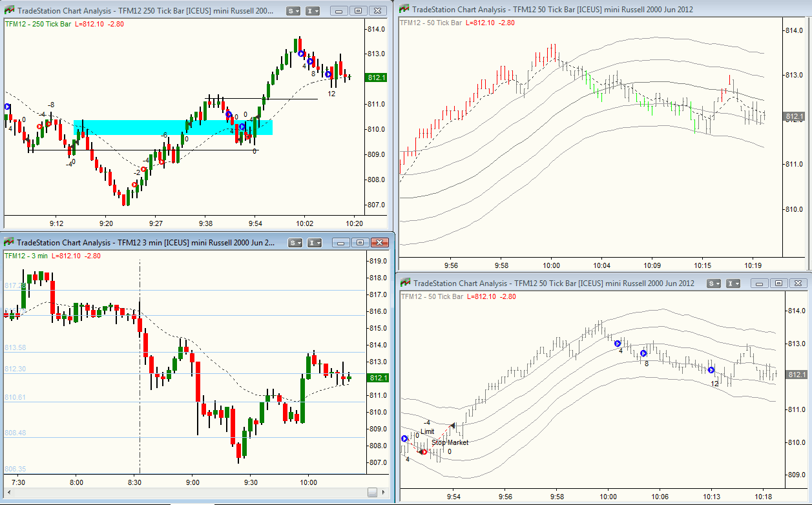Click the 'Limit' order label in bottom-right chart

click(x=428, y=431)
